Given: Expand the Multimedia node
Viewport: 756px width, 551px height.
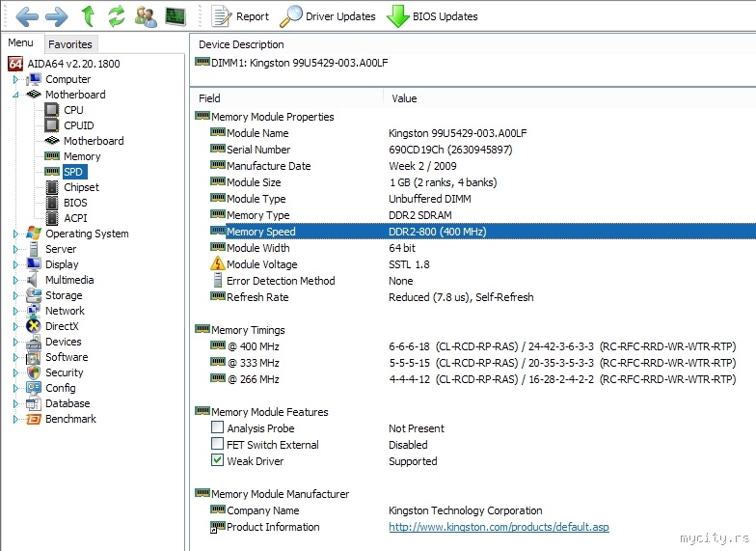Looking at the screenshot, I should pyautogui.click(x=15, y=280).
